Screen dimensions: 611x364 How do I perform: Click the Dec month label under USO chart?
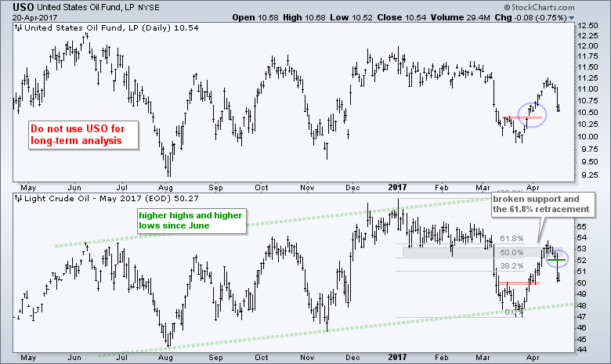point(352,188)
